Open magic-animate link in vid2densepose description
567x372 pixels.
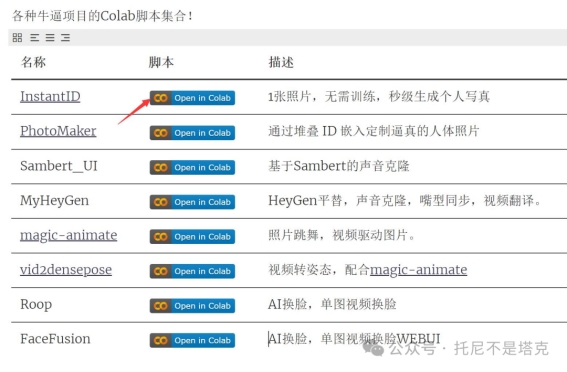418,270
